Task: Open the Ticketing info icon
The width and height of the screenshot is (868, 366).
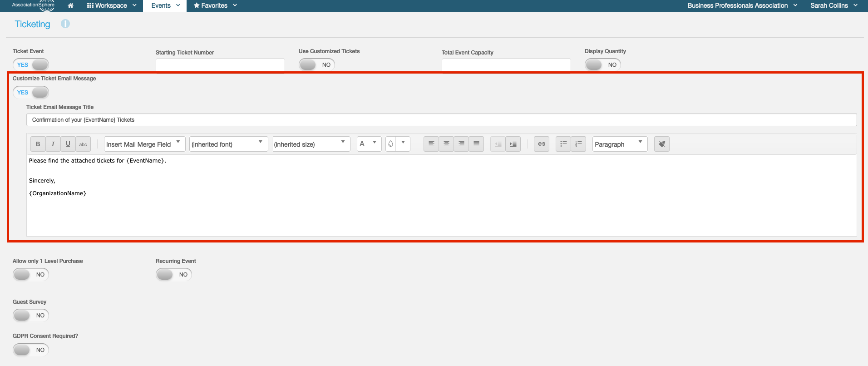Action: pos(65,24)
